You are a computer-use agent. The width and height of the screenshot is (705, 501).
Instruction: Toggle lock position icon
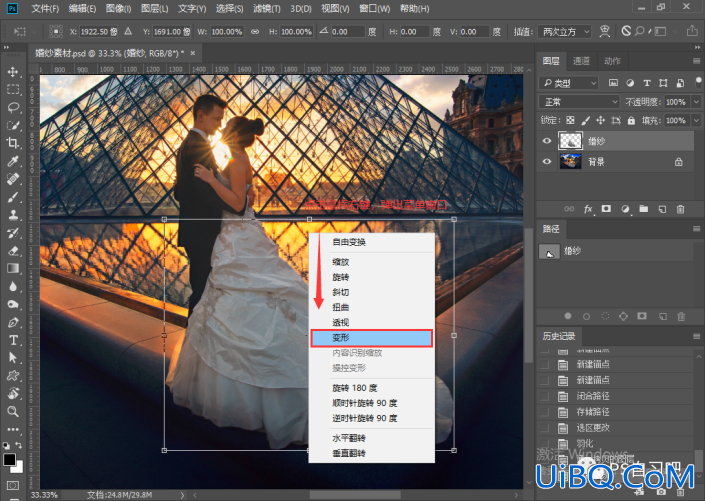click(x=600, y=120)
